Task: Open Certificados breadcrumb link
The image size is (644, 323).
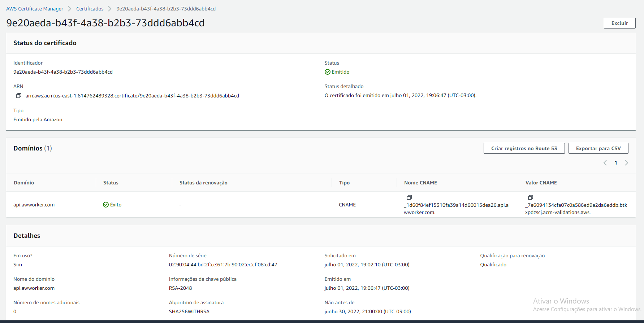Action: (90, 9)
